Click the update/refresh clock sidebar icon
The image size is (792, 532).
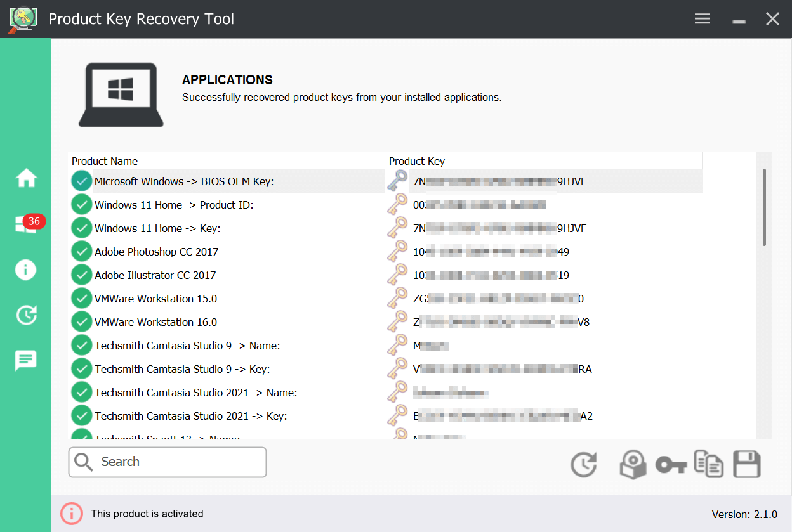point(26,315)
